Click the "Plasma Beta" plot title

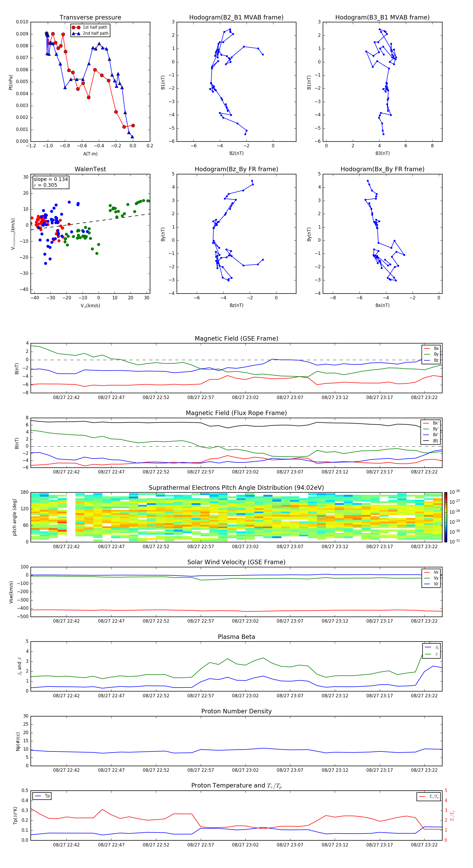[x=236, y=637]
